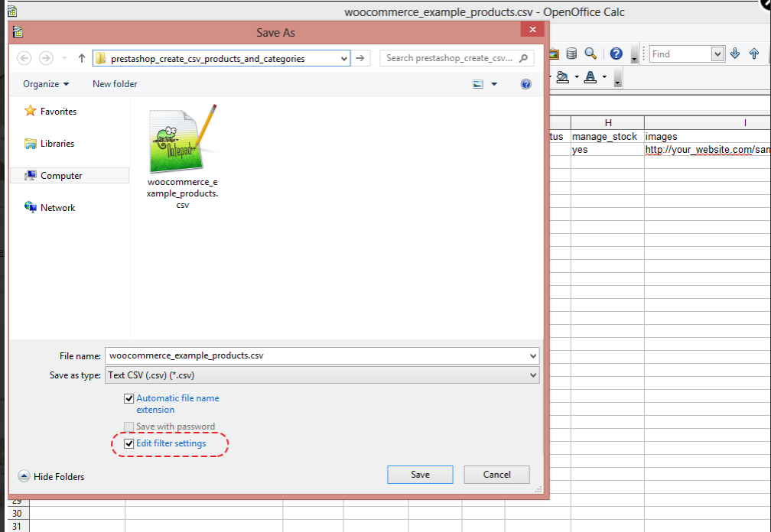Click the Save As dialog title icon
Screen dimensions: 771x532
pos(18,32)
